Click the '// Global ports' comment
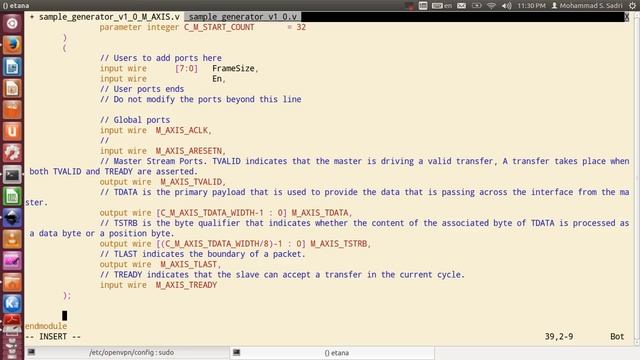640x360 pixels. tap(135, 120)
